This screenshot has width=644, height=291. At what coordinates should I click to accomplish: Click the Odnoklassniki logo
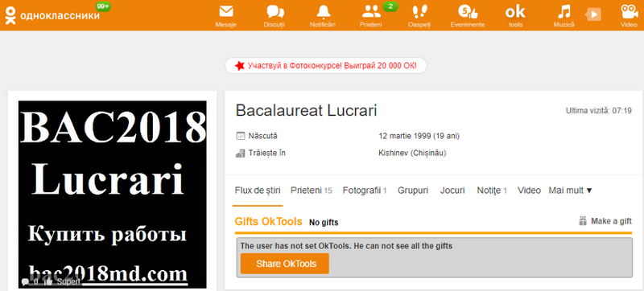[52, 15]
